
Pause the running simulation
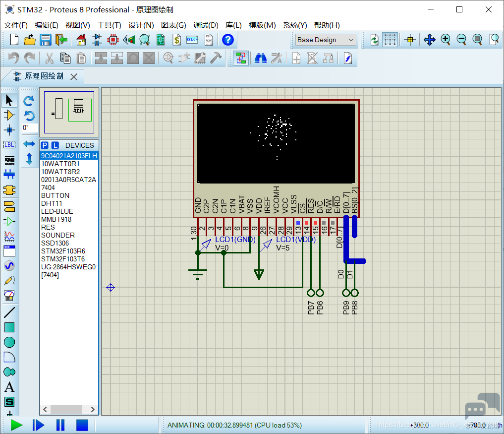[x=60, y=425]
